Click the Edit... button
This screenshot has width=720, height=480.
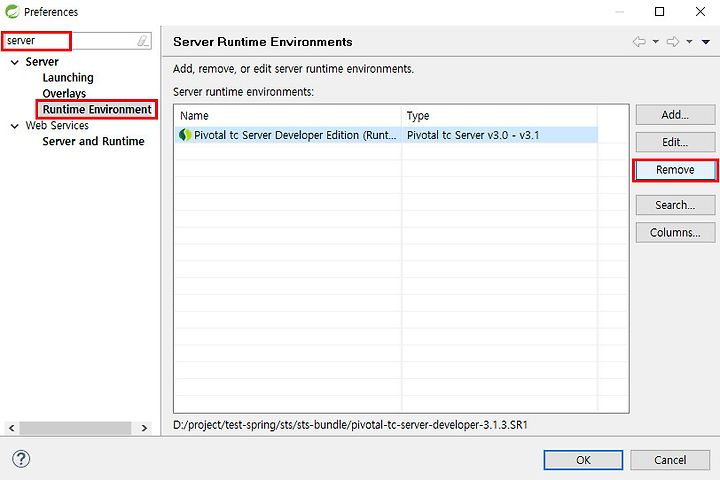pyautogui.click(x=675, y=142)
